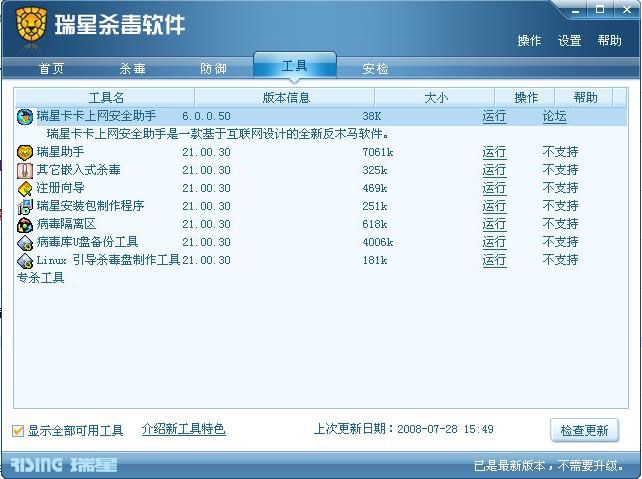Click the 4006k size cell
This screenshot has width=642, height=479.
378,243
